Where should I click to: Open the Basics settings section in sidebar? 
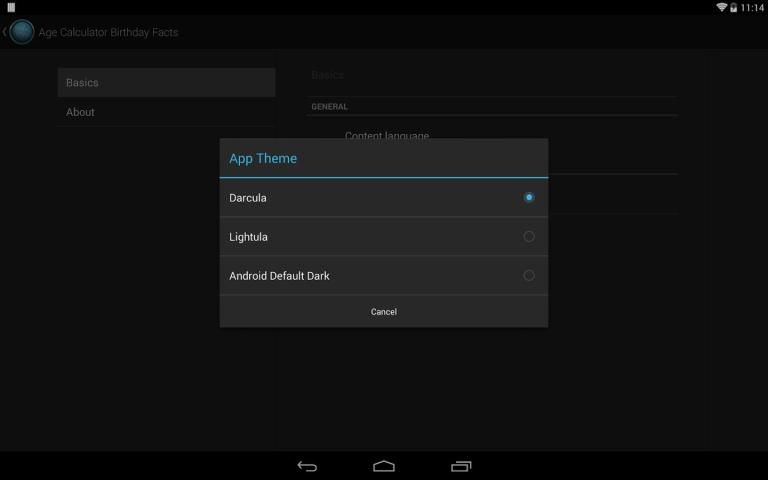(166, 83)
